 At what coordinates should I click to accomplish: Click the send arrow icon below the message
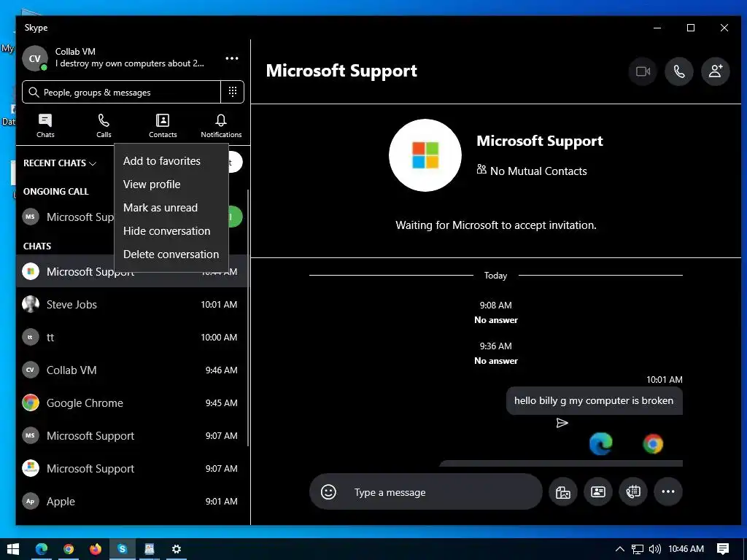pyautogui.click(x=562, y=423)
